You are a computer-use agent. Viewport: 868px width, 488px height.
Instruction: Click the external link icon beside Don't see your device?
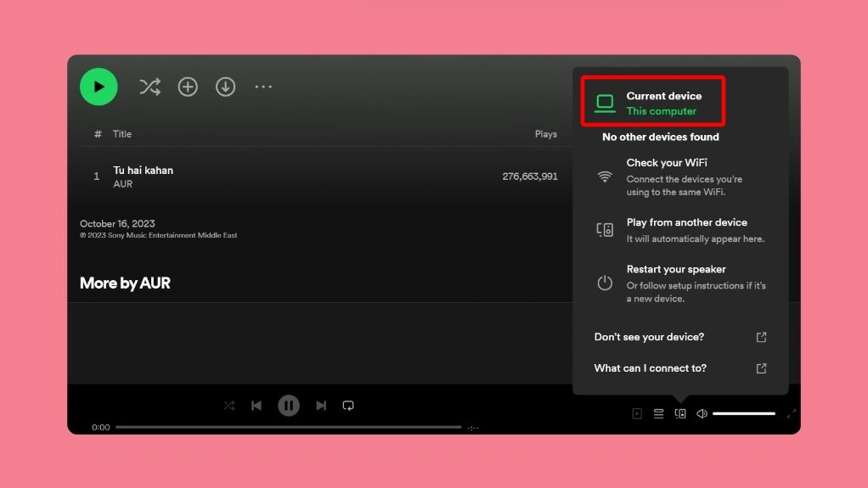pyautogui.click(x=761, y=337)
